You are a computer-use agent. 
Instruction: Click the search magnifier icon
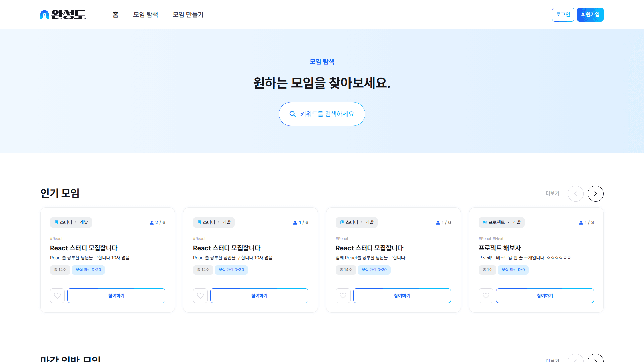tap(293, 114)
